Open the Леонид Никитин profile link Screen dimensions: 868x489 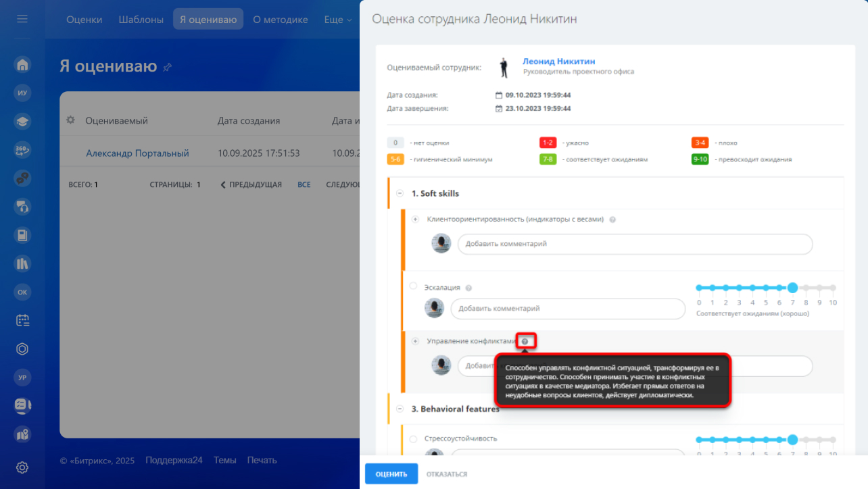558,61
